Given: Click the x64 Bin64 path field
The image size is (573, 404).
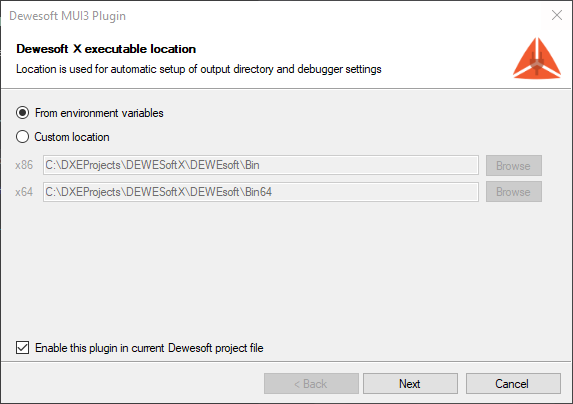Looking at the screenshot, I should (261, 192).
